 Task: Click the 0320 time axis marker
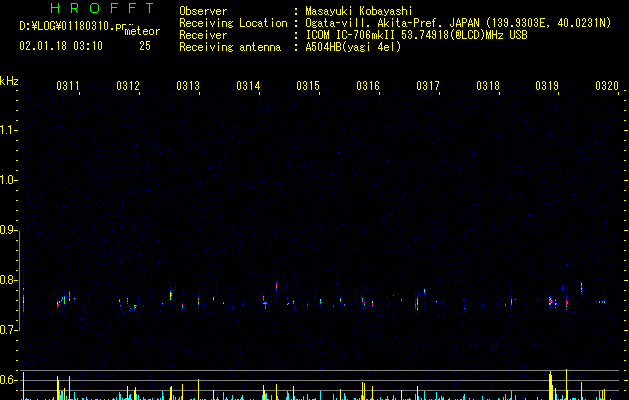pyautogui.click(x=607, y=85)
